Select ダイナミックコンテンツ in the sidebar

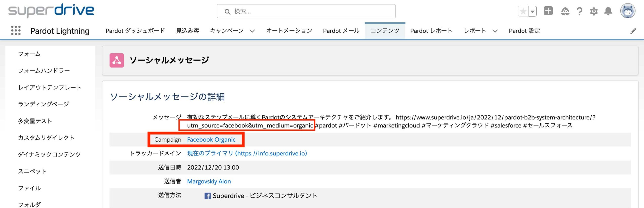tap(49, 154)
